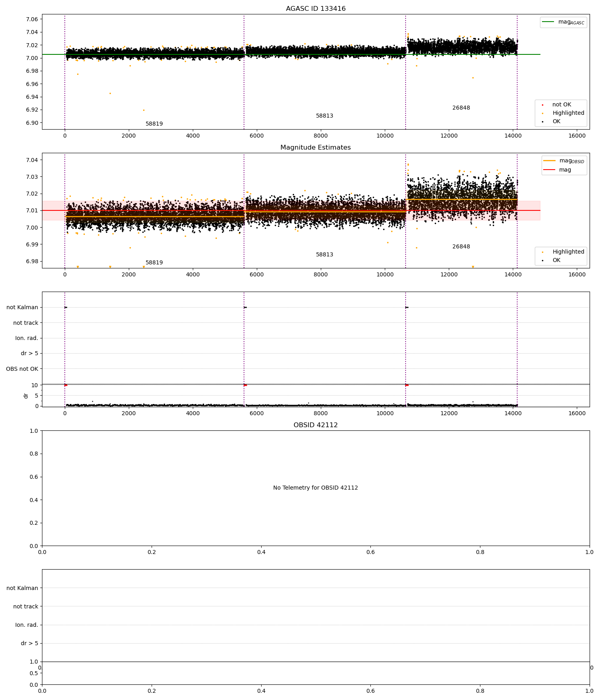Click 'not track' label in the bottom plot
Screen dimensions: 600x700
pyautogui.click(x=26, y=607)
